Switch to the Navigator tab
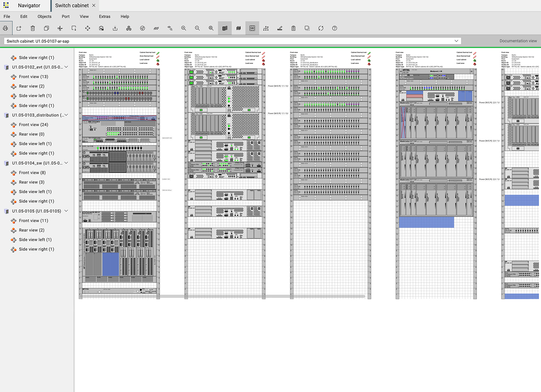 coord(29,5)
